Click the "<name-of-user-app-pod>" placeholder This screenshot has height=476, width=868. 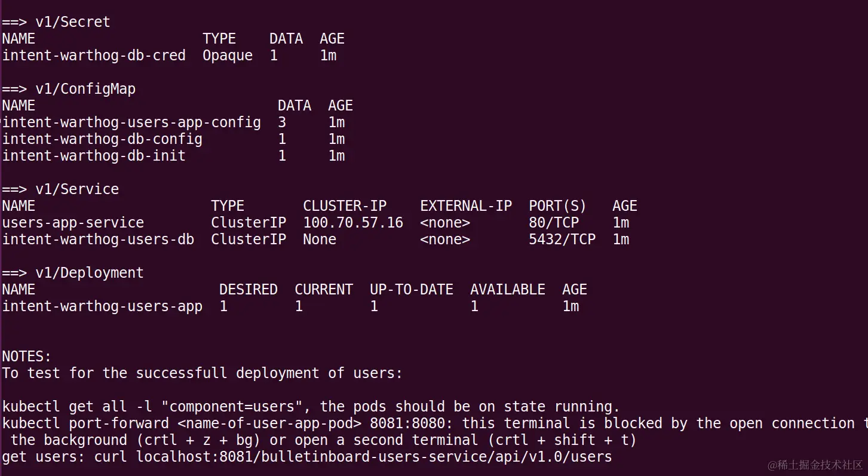269,423
